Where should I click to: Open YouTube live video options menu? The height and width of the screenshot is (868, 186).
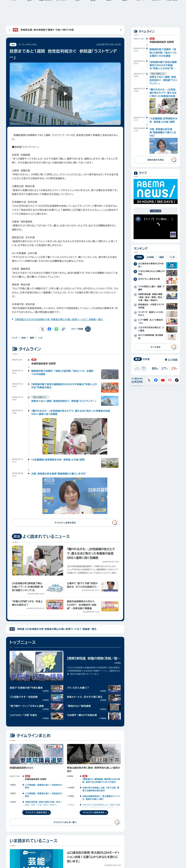(x=172, y=219)
